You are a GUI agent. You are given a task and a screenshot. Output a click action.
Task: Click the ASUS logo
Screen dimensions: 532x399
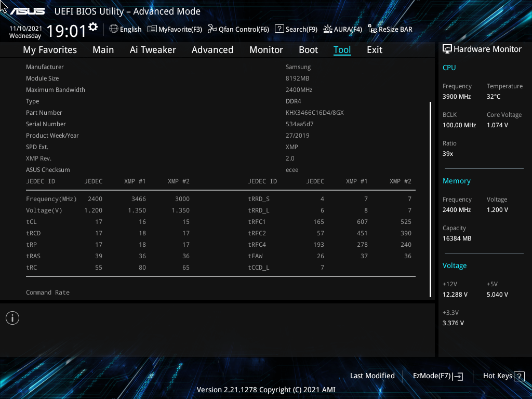point(28,11)
